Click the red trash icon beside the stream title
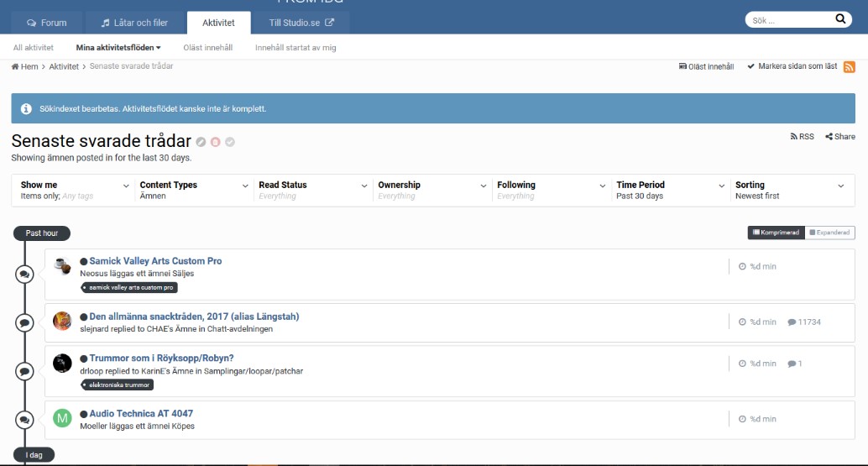 [216, 142]
